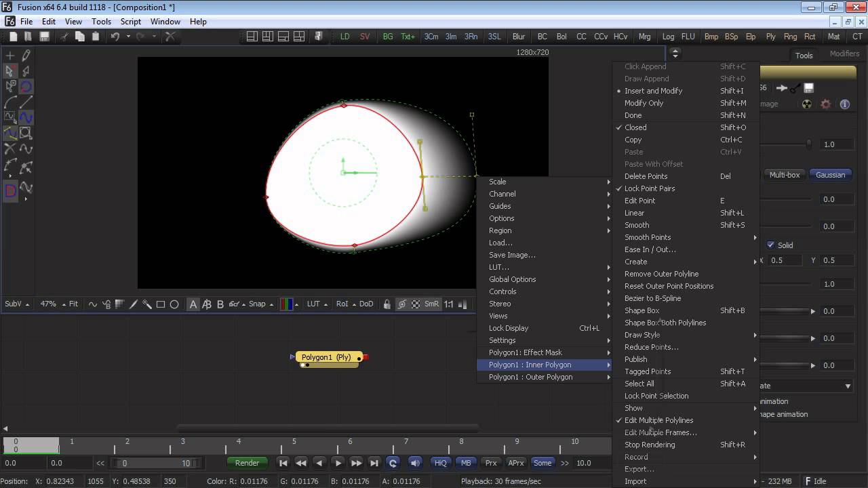Click the slider handle next to 1.0 value
The image size is (868, 488).
point(808,144)
